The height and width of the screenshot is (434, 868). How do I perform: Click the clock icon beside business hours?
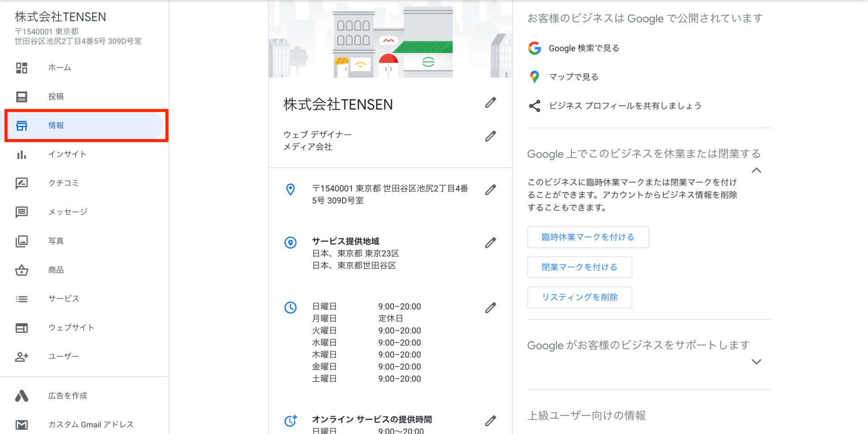(x=291, y=308)
